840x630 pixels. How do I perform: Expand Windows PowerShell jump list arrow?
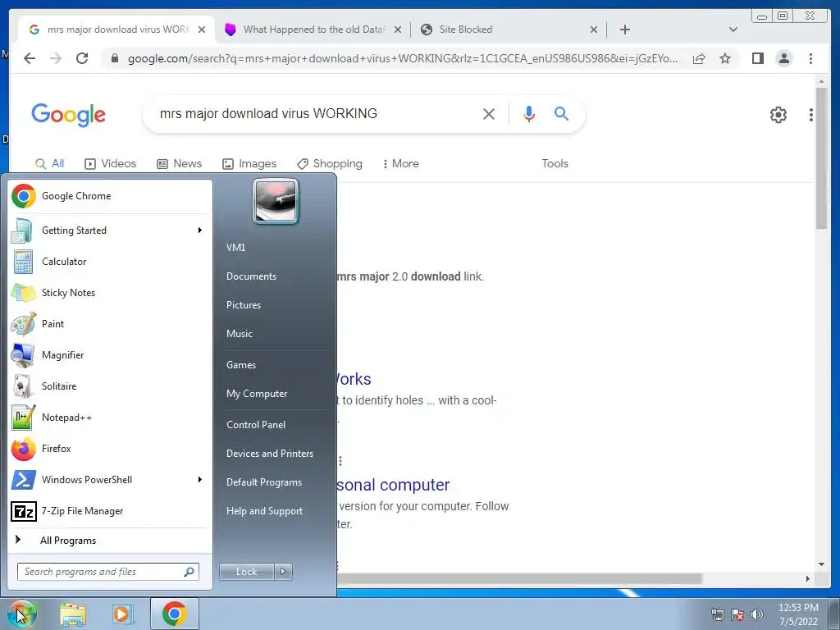click(x=200, y=479)
